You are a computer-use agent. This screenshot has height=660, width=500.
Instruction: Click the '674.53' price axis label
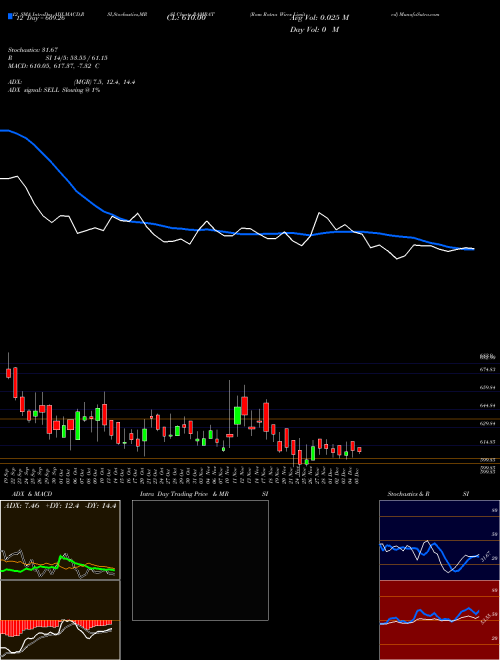coord(487,369)
